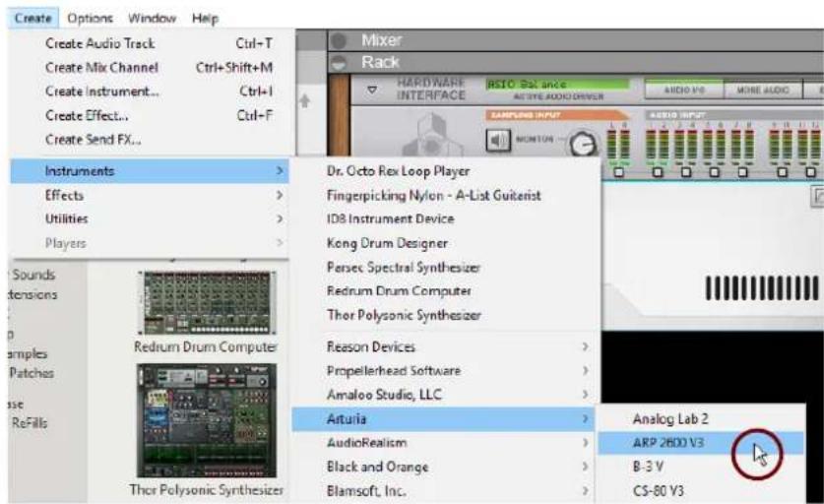Click the More Audio button
This screenshot has width=824, height=504.
coord(763,90)
